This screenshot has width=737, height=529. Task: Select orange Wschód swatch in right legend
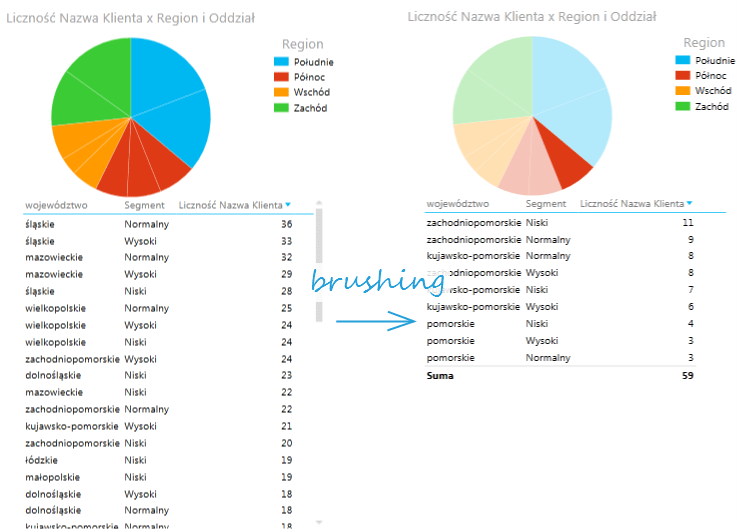tap(682, 91)
